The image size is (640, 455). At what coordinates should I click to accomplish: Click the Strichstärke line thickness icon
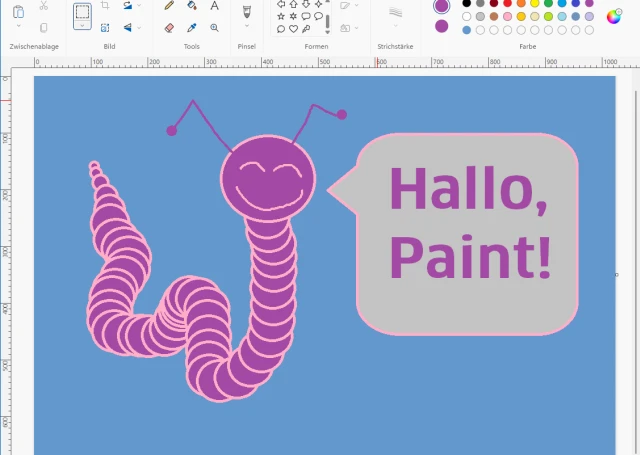[x=395, y=12]
